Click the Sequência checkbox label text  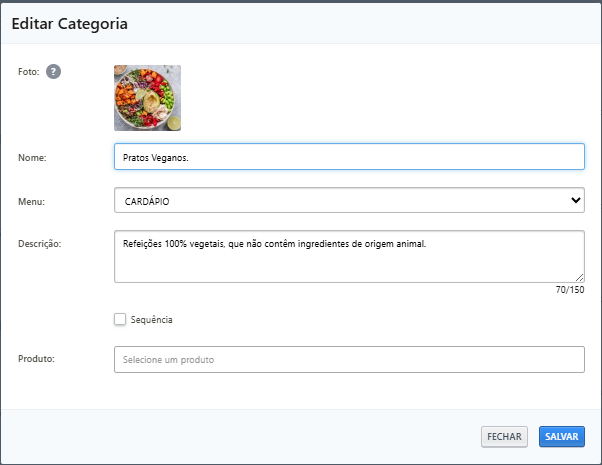pos(151,320)
